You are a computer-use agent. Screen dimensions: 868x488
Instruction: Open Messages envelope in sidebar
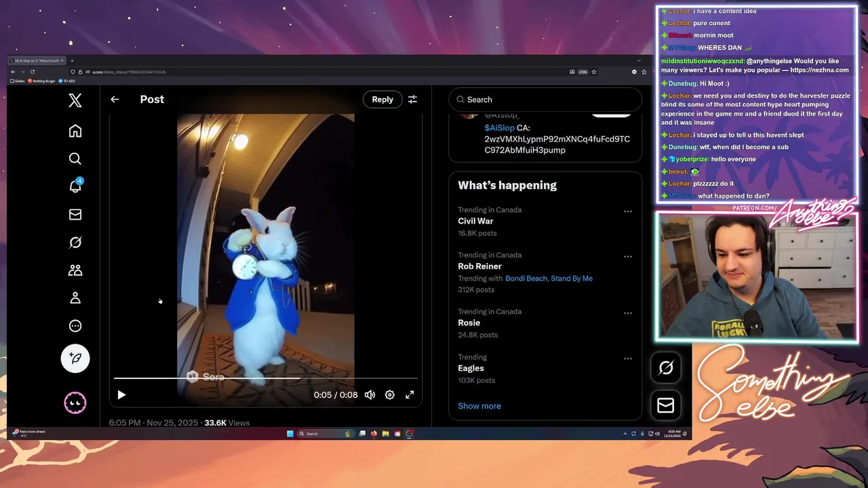[x=75, y=214]
